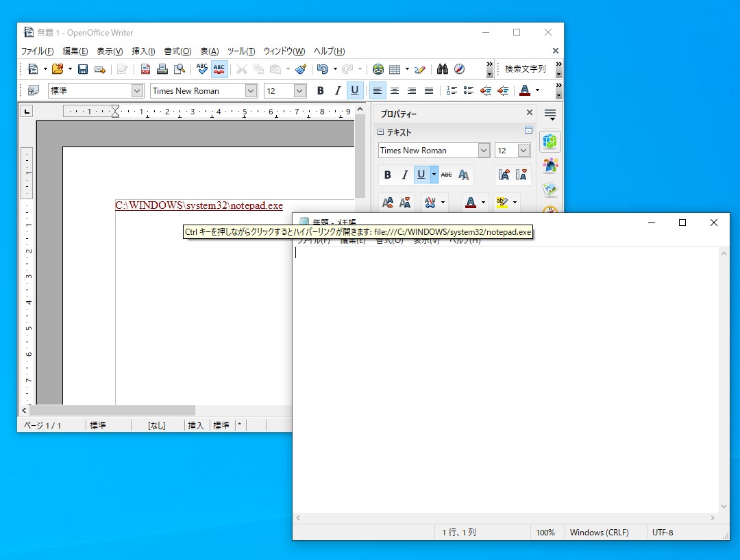
Task: Open Times New Roman font dropdown in toolbar
Action: [x=251, y=90]
